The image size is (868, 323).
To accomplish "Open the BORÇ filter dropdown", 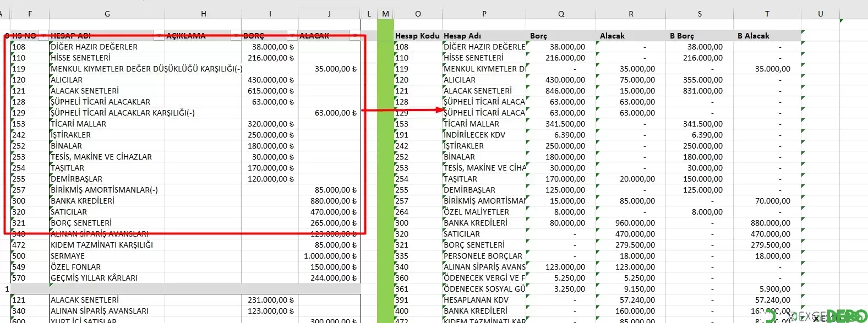I will coord(292,36).
